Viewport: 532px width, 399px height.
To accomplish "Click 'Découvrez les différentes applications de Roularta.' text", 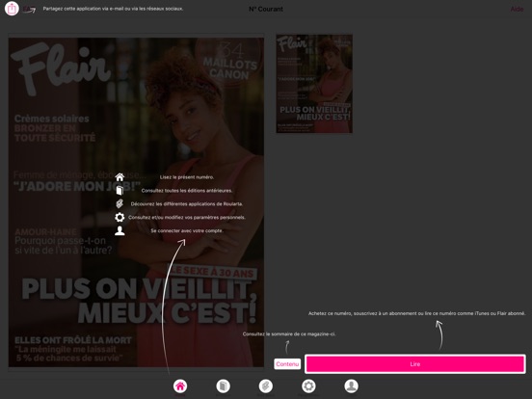I will coord(187,204).
